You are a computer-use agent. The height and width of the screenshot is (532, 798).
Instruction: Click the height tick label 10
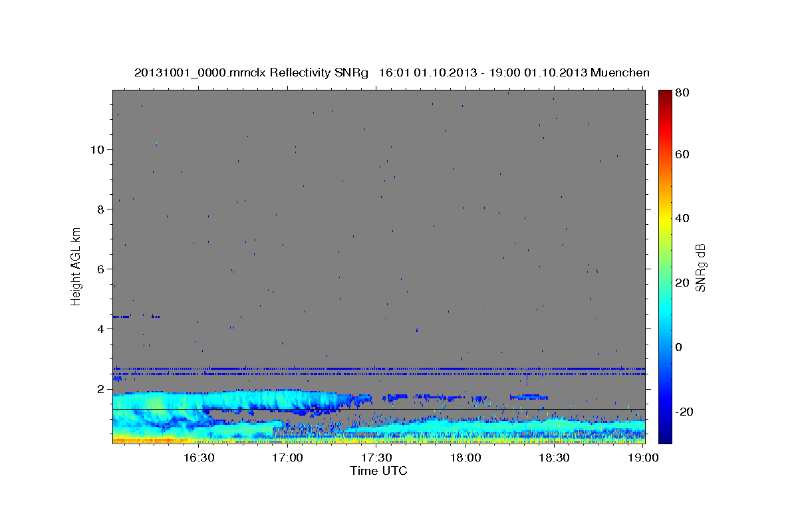coord(98,149)
